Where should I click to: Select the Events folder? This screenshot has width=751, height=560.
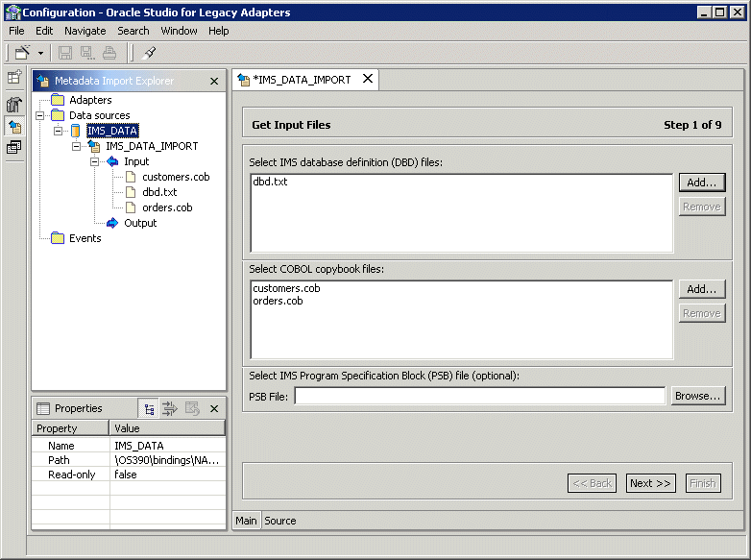(x=85, y=238)
